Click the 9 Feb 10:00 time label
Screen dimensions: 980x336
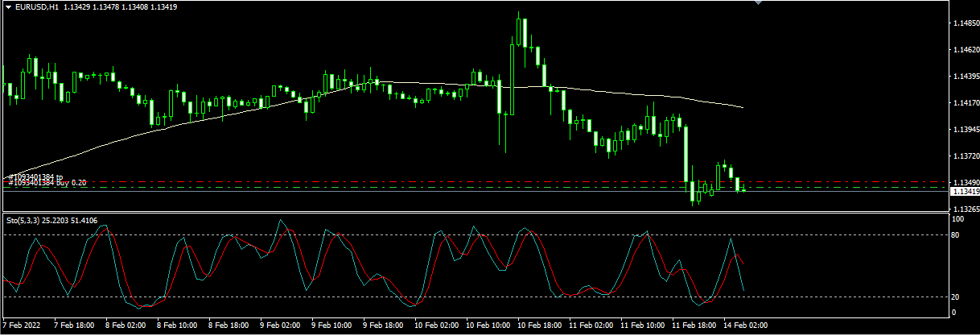click(x=332, y=326)
